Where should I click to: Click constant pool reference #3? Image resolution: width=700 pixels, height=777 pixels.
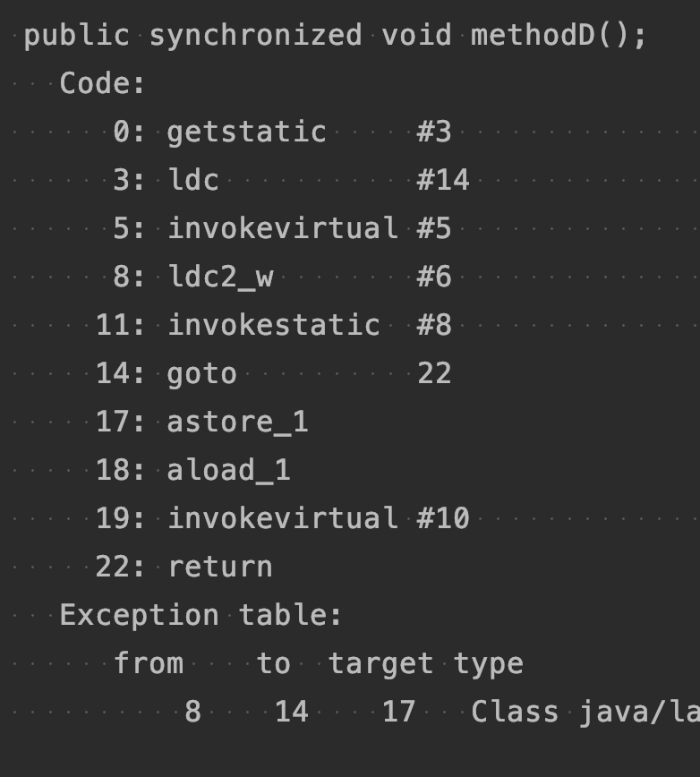[x=434, y=132]
